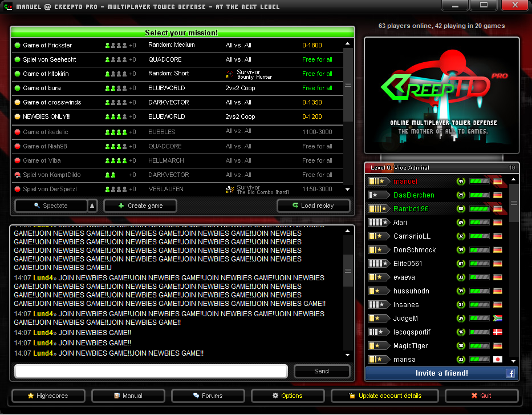Open the Manual
Screen dimensions: 532x415
tap(128, 396)
